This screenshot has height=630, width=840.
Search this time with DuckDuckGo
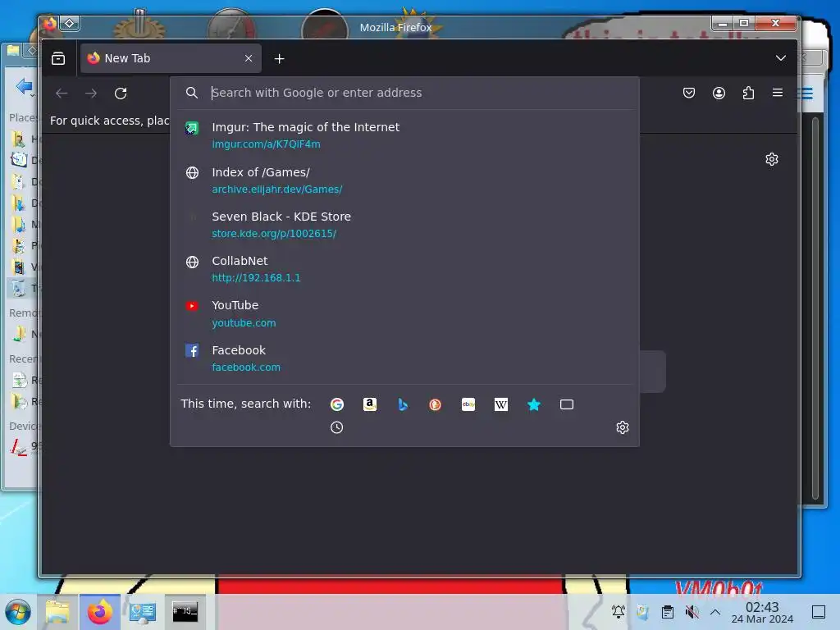(435, 404)
